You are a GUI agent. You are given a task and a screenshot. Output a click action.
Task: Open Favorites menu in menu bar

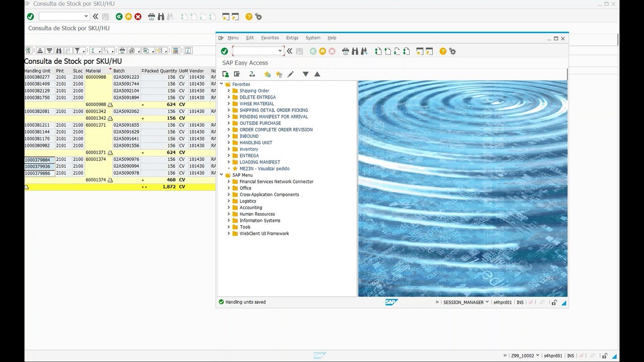(270, 38)
